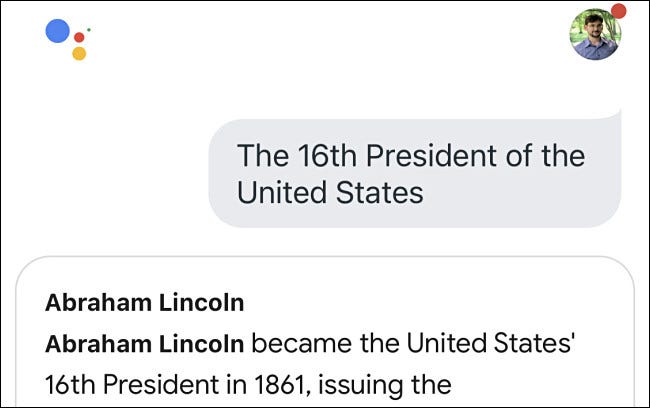Open the user profile avatar

point(594,35)
